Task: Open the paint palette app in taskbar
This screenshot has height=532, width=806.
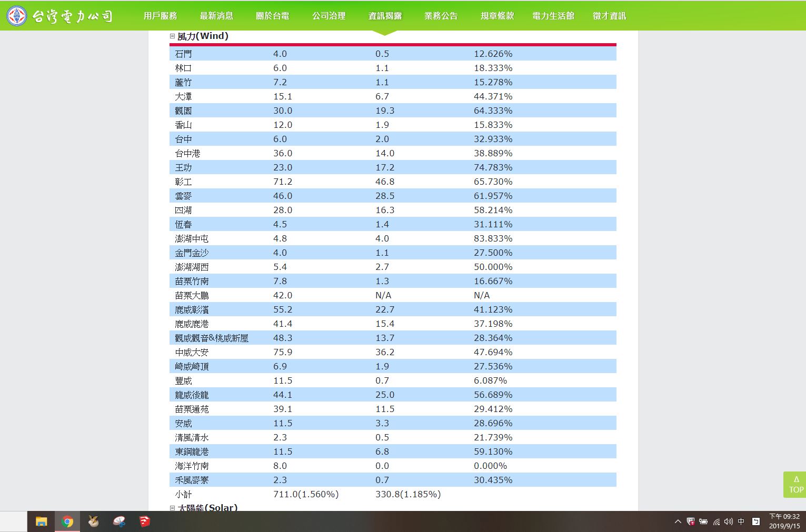Action: point(119,521)
